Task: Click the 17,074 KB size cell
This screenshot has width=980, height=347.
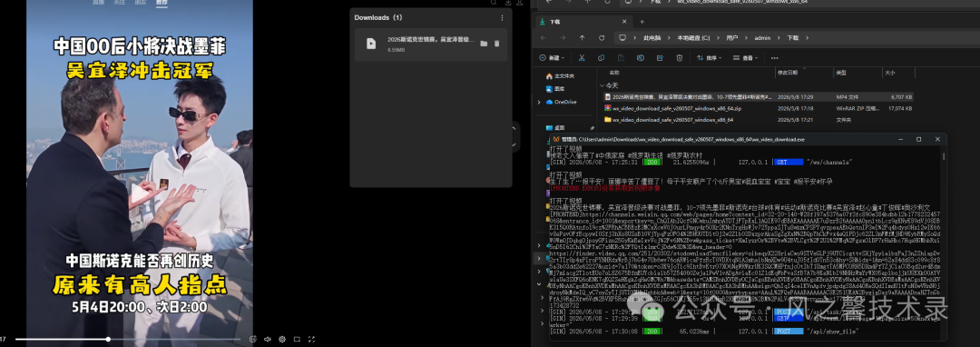Action: click(901, 108)
